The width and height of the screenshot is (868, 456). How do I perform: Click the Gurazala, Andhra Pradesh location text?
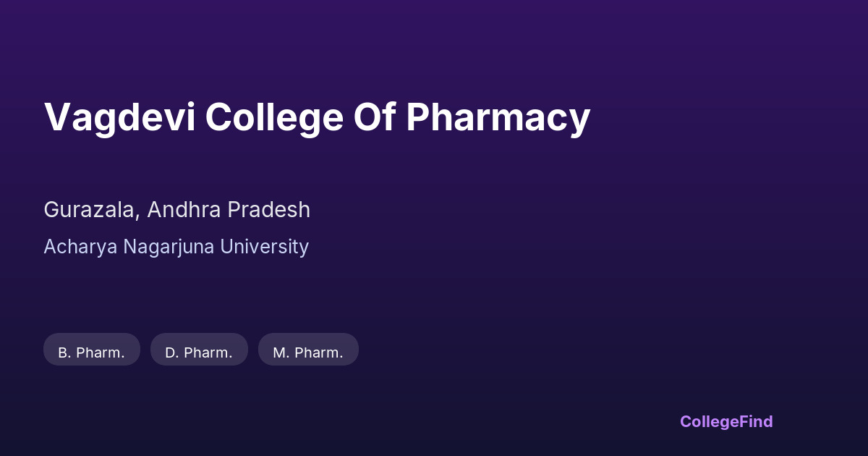click(x=176, y=210)
